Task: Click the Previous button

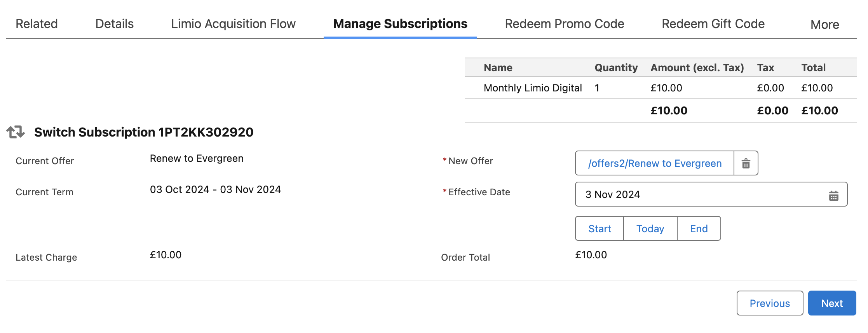Action: (x=770, y=303)
